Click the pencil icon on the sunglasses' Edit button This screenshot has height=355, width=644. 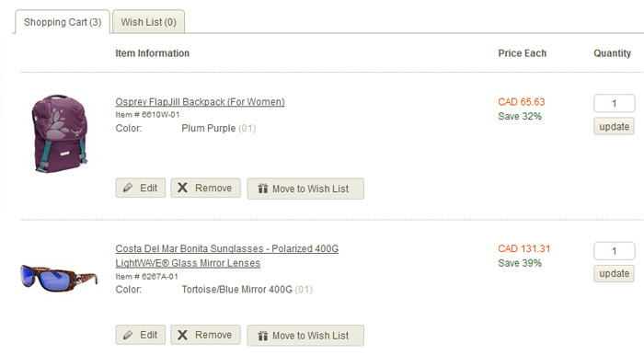pos(128,335)
